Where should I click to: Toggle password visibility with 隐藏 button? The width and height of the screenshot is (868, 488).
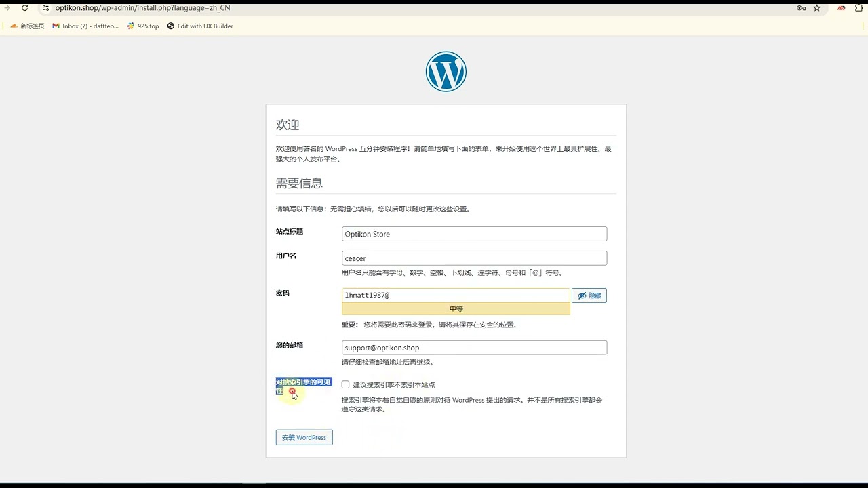pyautogui.click(x=589, y=296)
